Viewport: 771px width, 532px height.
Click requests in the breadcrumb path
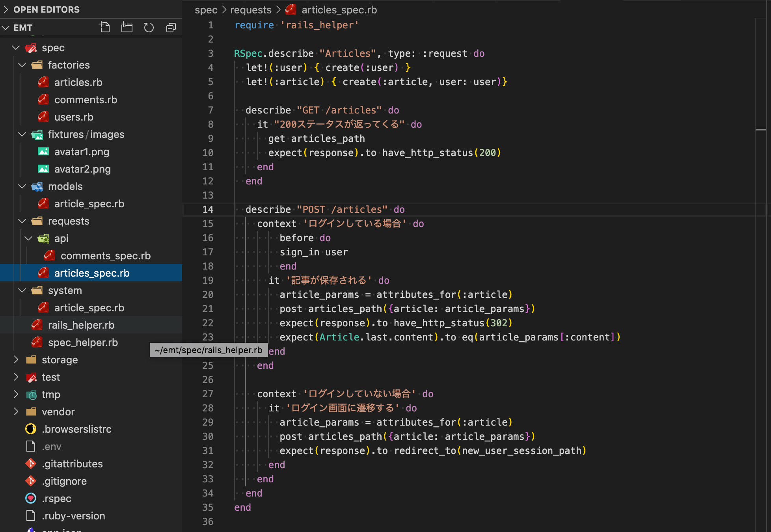[x=251, y=10]
